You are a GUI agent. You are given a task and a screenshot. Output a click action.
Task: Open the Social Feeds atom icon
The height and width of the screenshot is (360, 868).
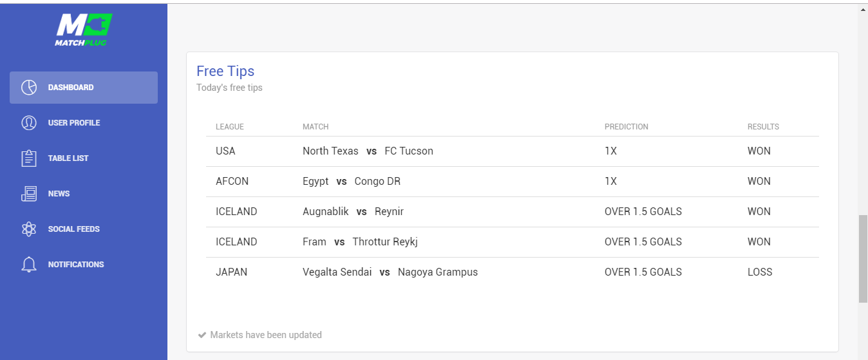[29, 229]
